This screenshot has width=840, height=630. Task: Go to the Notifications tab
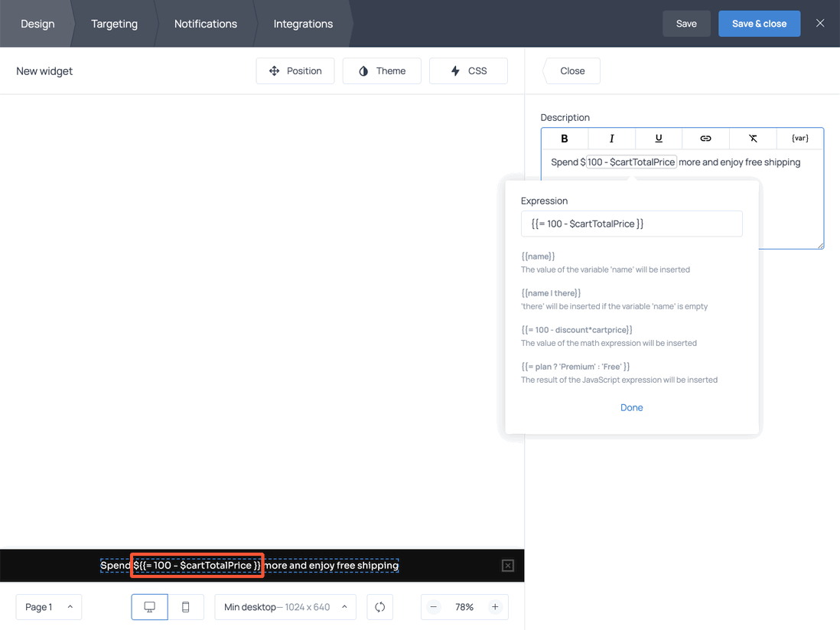[x=205, y=24]
